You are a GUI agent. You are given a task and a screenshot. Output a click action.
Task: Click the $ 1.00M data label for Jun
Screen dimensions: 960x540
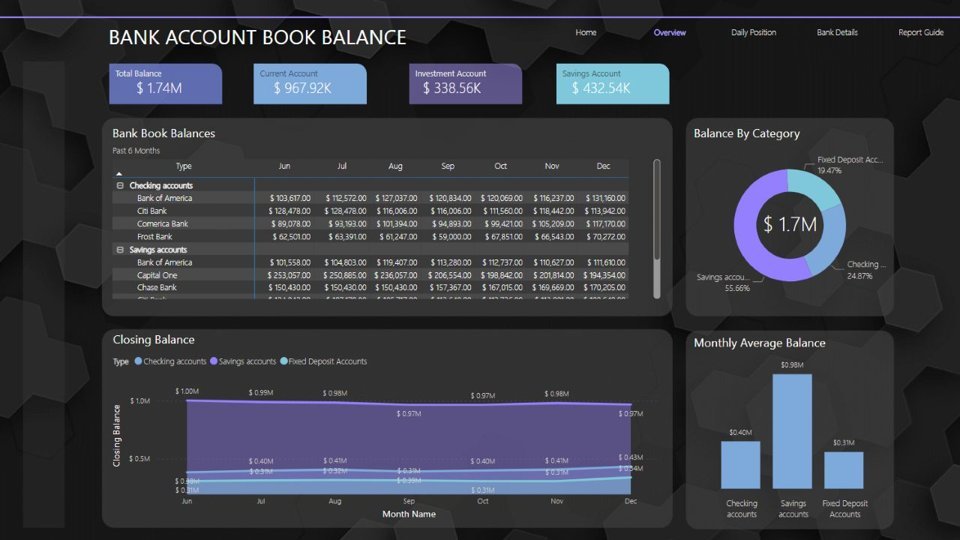pos(187,391)
